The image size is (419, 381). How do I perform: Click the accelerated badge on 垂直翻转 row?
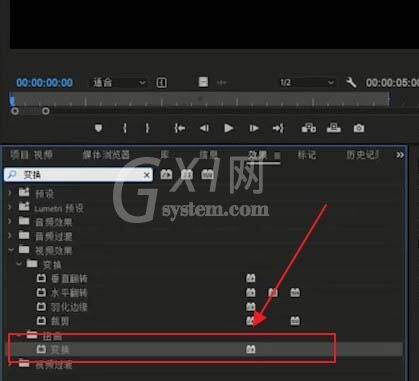251,278
